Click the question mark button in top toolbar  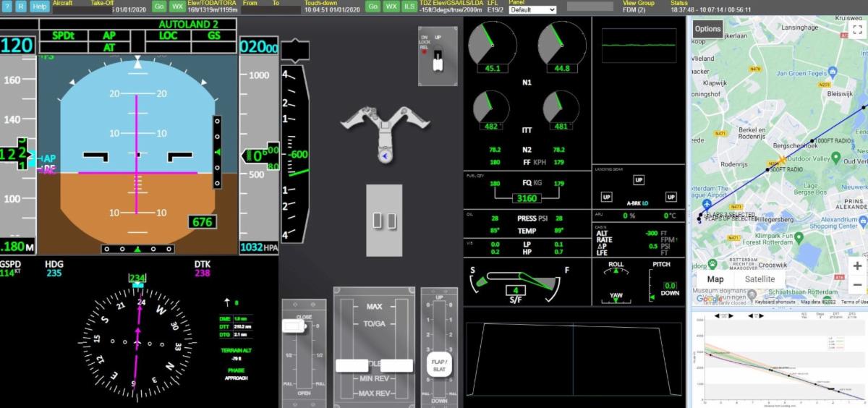7,7
